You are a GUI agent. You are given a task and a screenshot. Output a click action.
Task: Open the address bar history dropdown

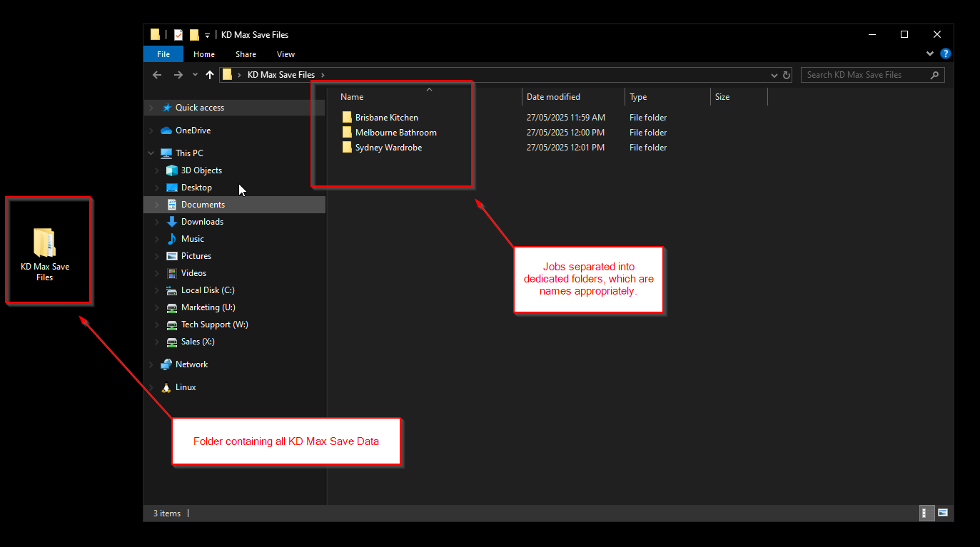[774, 75]
